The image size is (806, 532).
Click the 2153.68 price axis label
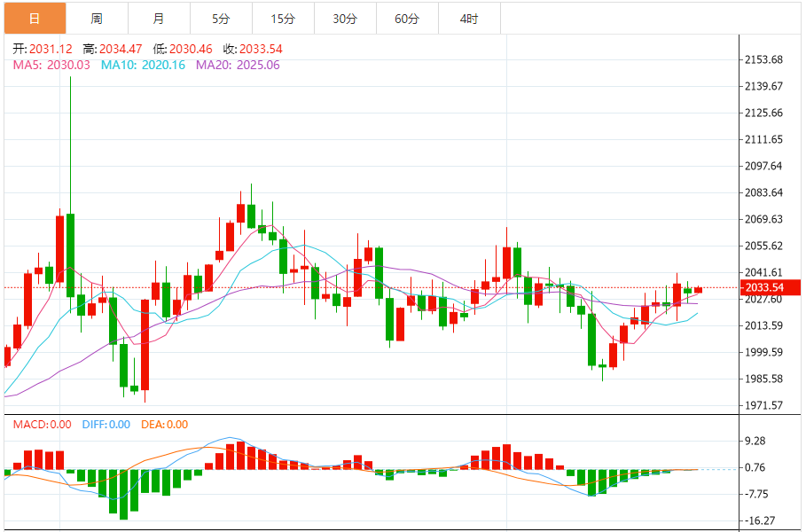[763, 59]
